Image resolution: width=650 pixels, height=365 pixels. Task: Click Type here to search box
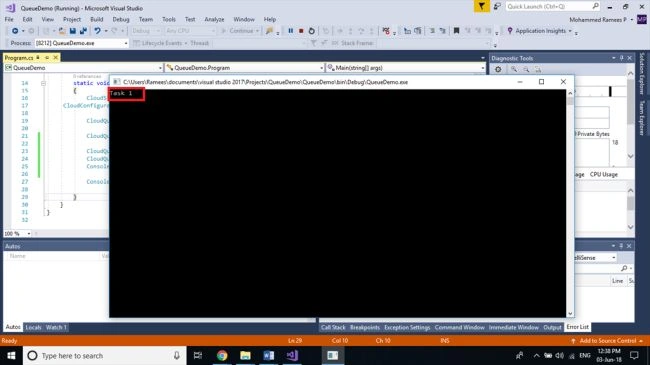104,355
